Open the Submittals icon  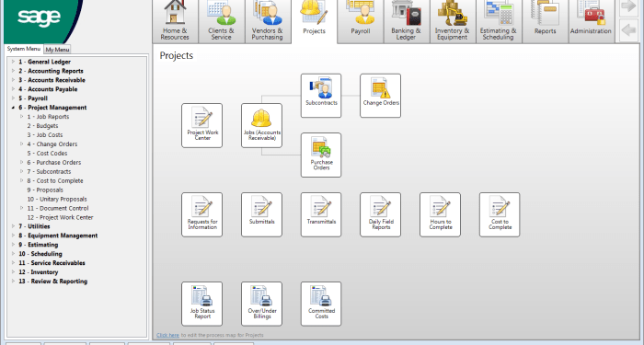coord(261,214)
